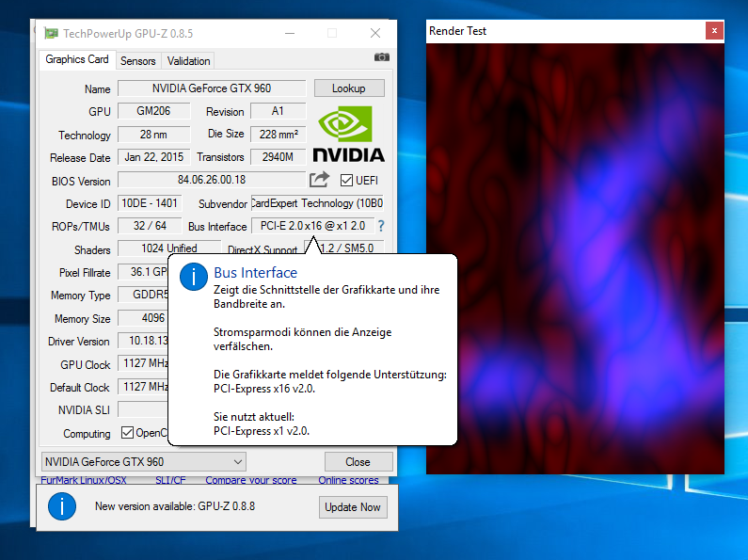The image size is (748, 560).
Task: Click the Update Now button
Action: 353,507
